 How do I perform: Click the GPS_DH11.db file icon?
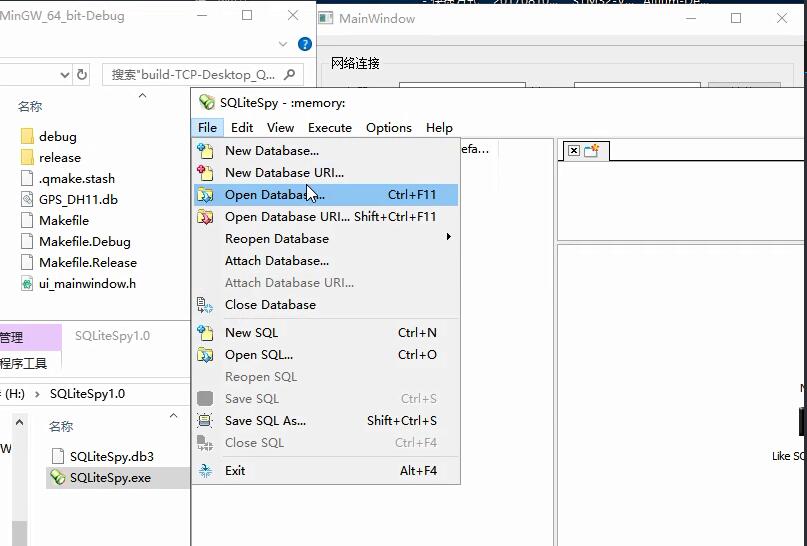tap(27, 199)
